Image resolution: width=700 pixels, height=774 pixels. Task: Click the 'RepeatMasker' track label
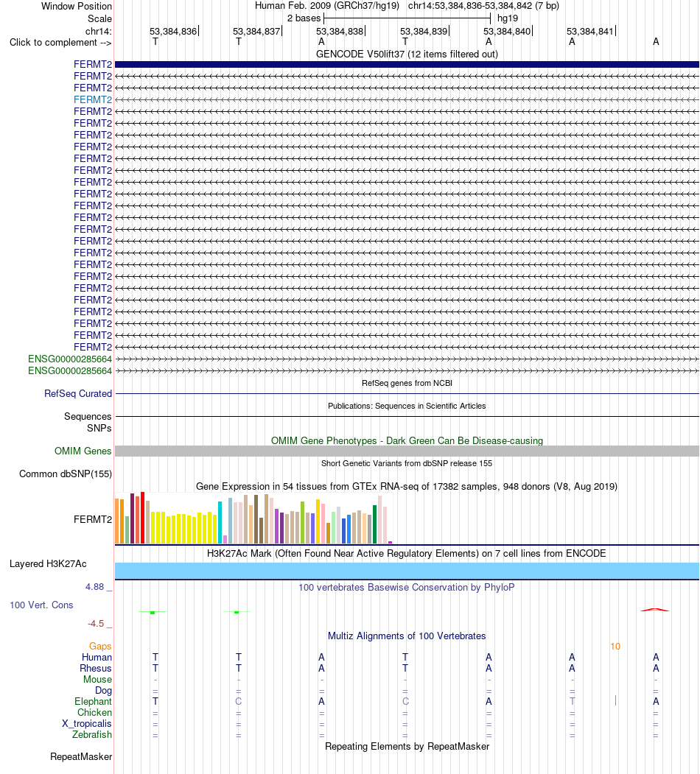point(81,757)
